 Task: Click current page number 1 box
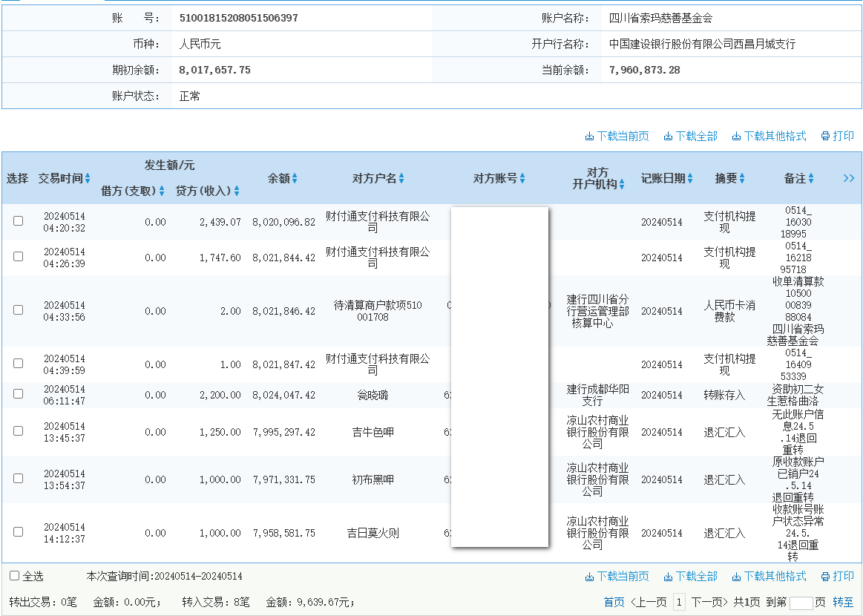[x=679, y=602]
